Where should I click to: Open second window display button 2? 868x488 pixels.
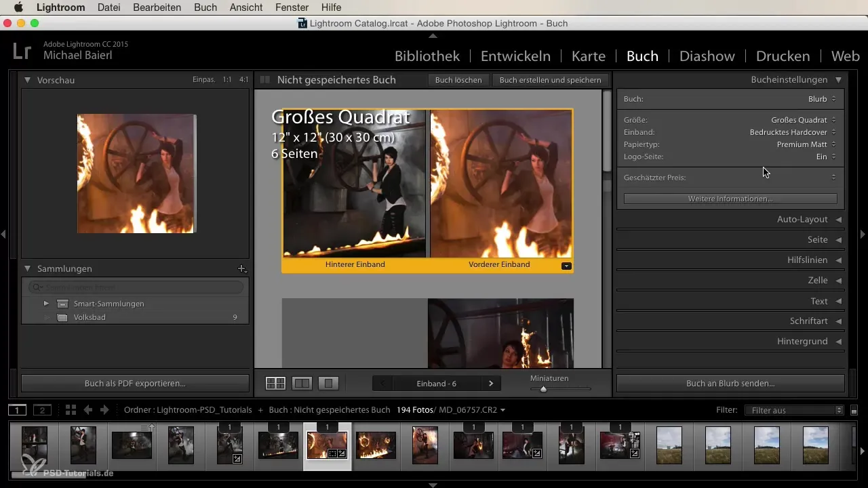(x=43, y=410)
